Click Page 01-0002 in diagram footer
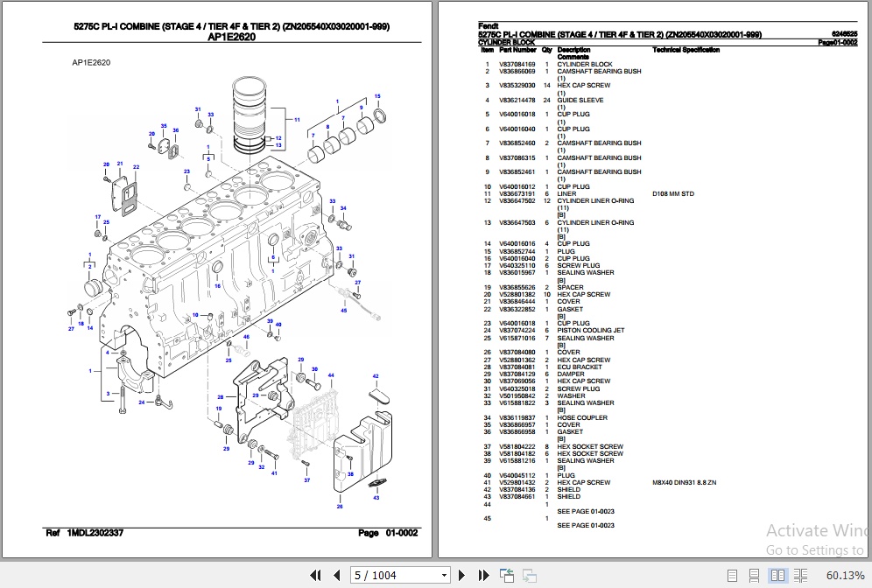Image resolution: width=872 pixels, height=588 pixels. point(388,533)
